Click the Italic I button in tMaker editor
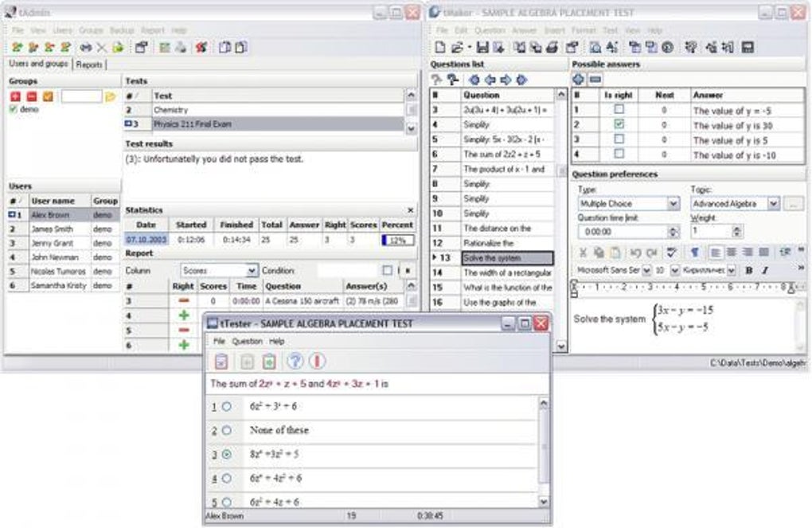This screenshot has height=528, width=812. coord(765,270)
